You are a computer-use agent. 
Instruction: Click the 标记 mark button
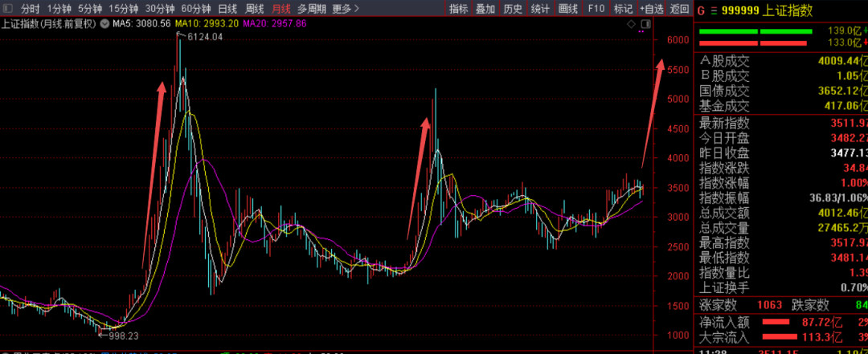pyautogui.click(x=624, y=9)
